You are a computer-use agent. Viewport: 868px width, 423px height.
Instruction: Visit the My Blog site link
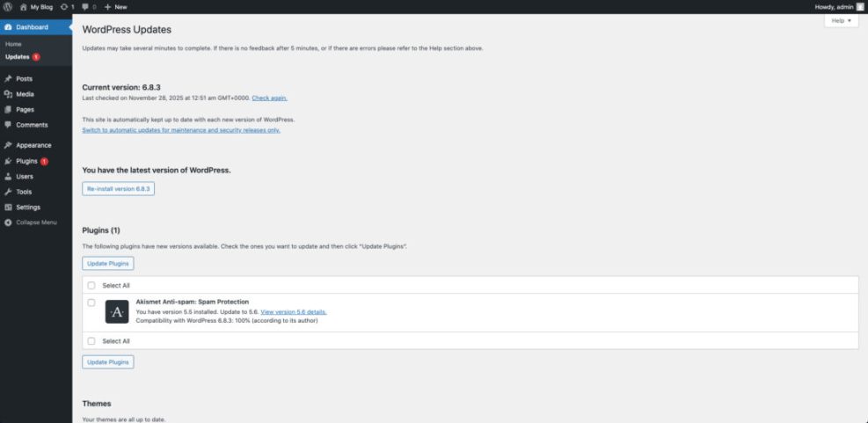coord(37,7)
